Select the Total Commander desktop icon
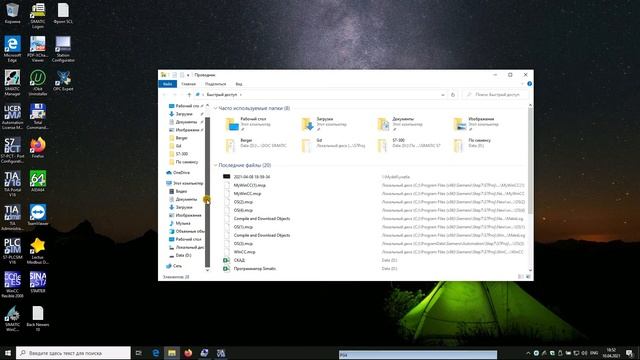 coord(38,116)
